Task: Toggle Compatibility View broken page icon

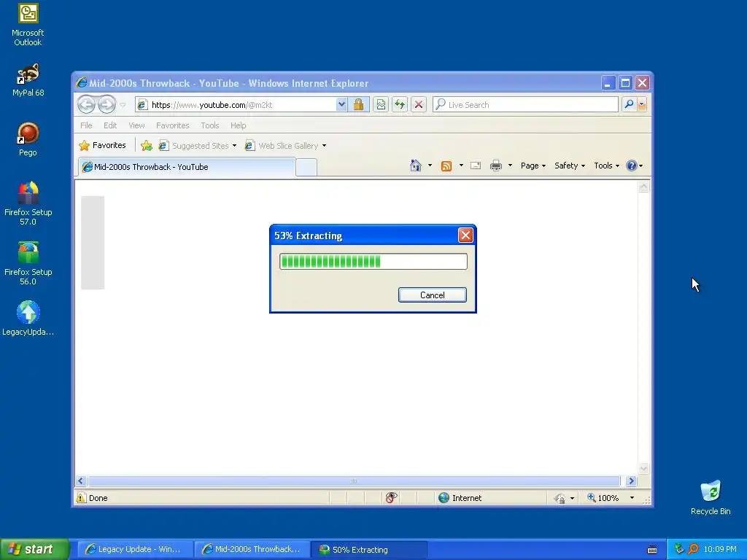Action: [x=381, y=105]
